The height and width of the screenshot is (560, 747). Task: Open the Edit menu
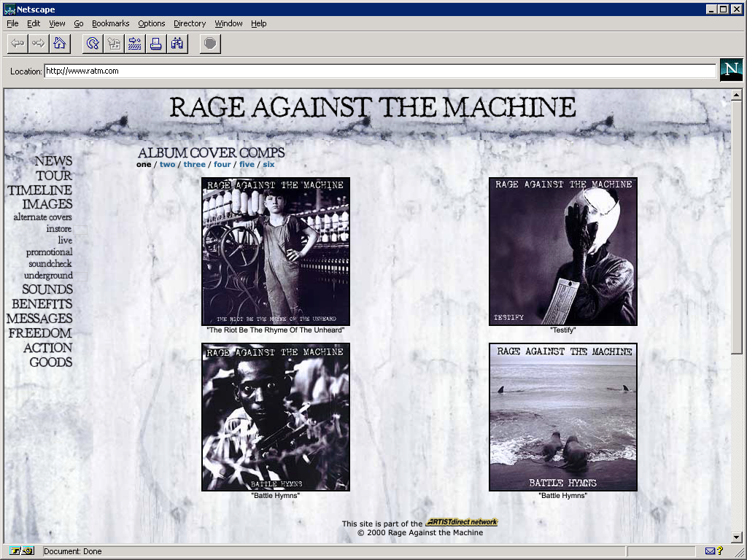pyautogui.click(x=34, y=23)
